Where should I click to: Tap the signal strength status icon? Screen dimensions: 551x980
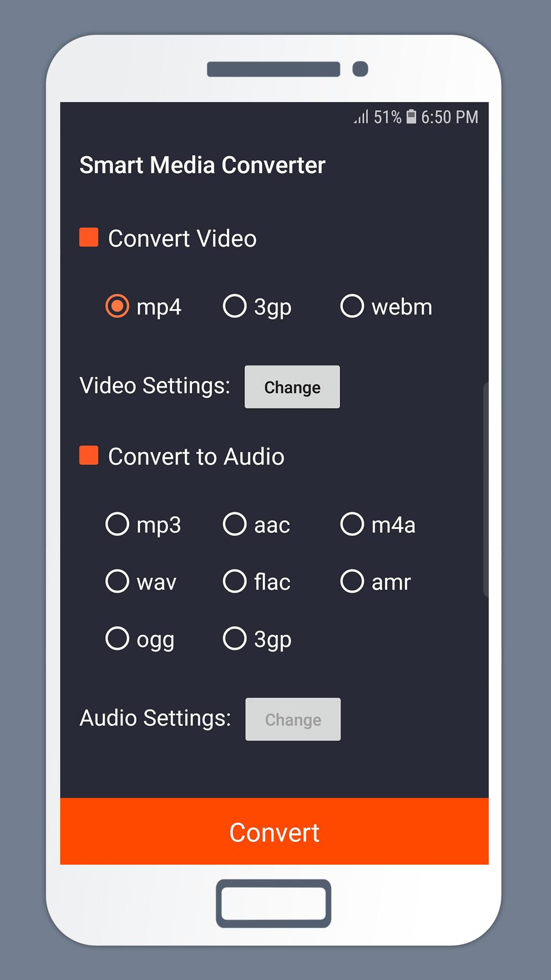click(x=361, y=117)
